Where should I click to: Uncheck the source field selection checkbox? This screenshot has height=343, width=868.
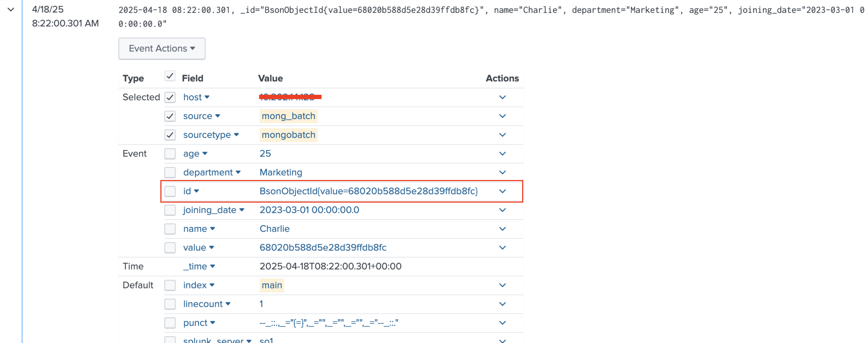[x=170, y=116]
